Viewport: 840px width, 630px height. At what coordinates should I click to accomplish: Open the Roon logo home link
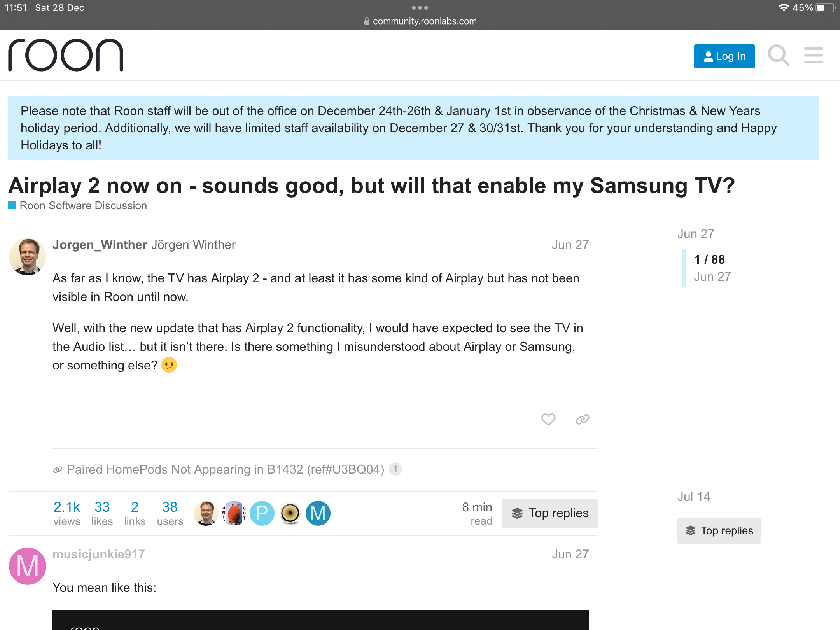coord(66,55)
